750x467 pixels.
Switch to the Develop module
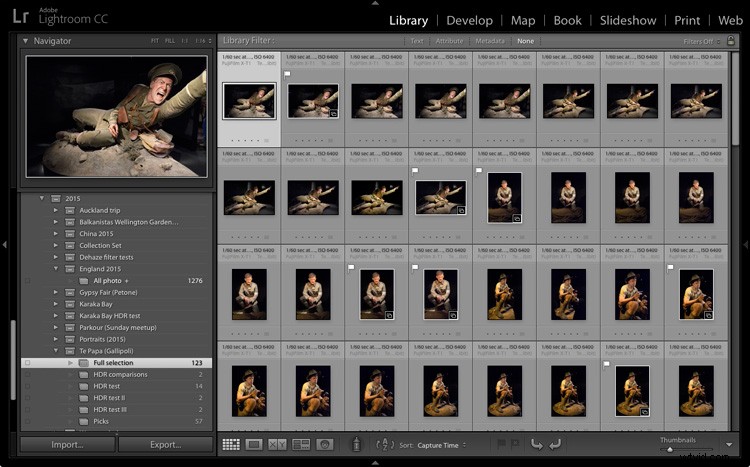[x=469, y=20]
